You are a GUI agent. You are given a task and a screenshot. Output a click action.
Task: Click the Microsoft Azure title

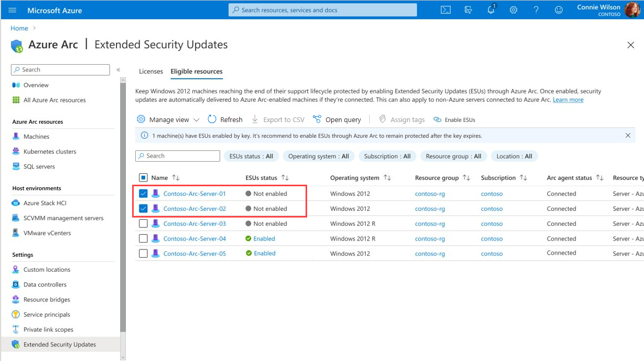pos(54,10)
